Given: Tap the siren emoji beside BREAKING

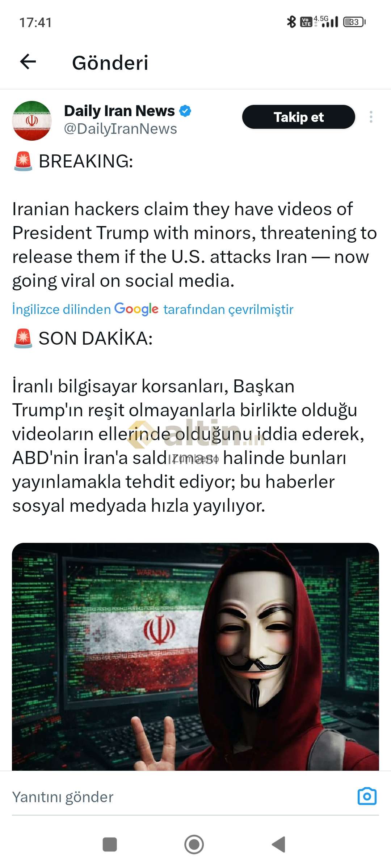Looking at the screenshot, I should (23, 161).
